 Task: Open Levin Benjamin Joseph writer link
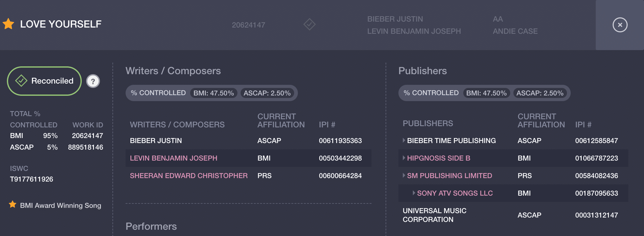tap(174, 158)
